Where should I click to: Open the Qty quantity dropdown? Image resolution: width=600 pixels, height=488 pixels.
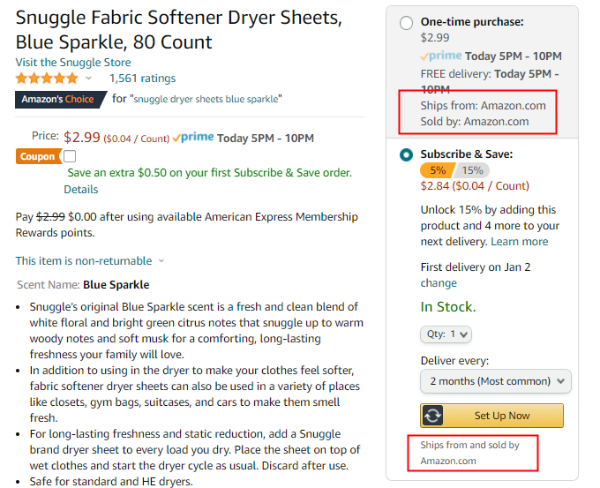(445, 334)
